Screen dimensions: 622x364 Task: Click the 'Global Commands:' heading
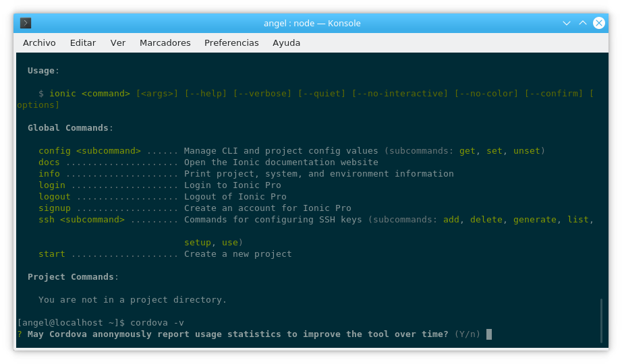point(70,127)
